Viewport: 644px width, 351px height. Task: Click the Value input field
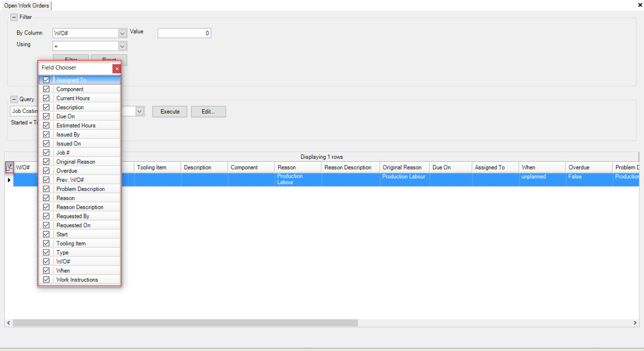click(184, 33)
